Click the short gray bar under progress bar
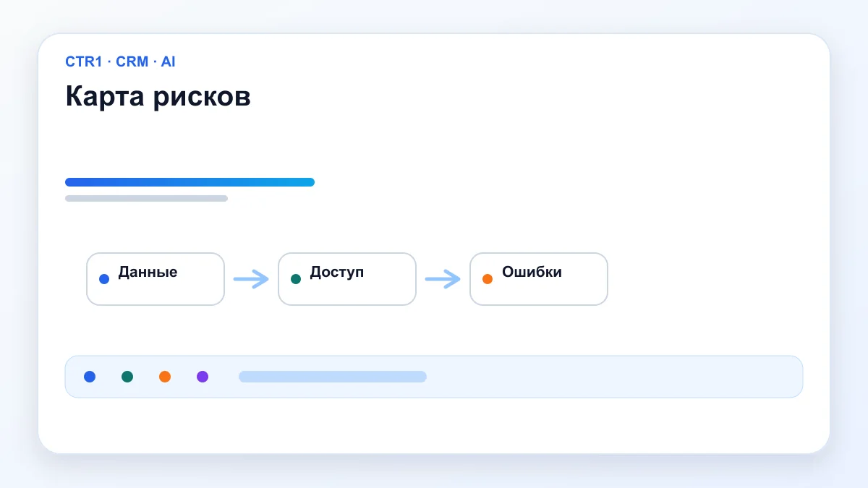This screenshot has height=488, width=868. (146, 198)
